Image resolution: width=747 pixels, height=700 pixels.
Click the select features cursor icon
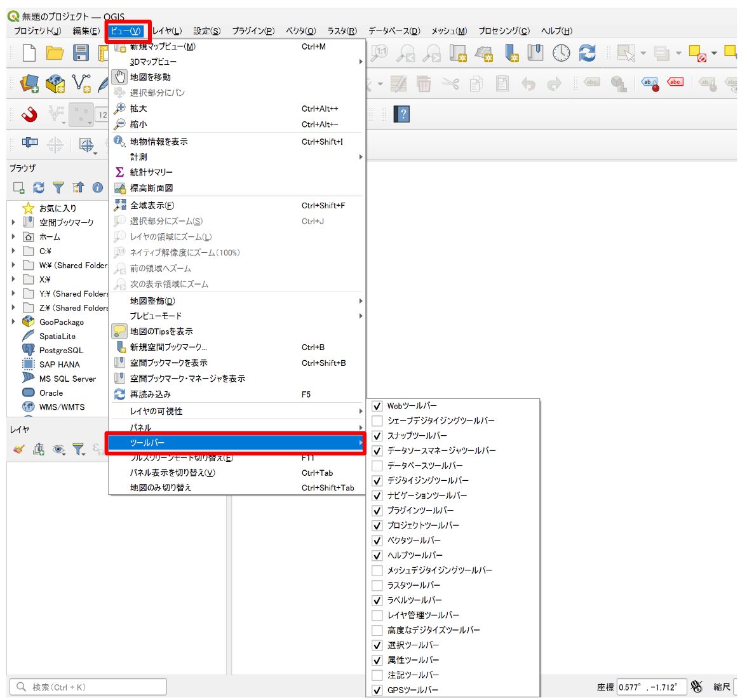click(626, 53)
